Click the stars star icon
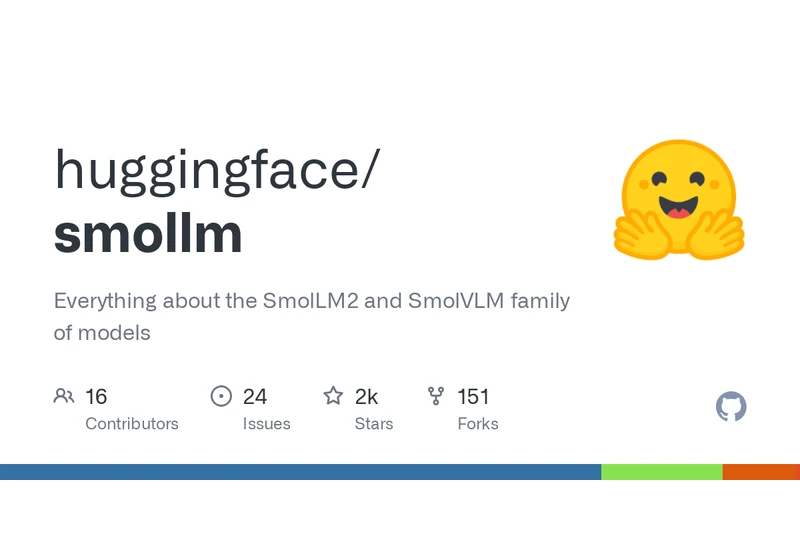 333,396
